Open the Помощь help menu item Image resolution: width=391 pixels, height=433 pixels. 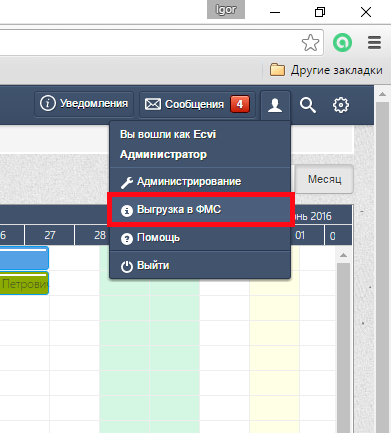pos(200,238)
